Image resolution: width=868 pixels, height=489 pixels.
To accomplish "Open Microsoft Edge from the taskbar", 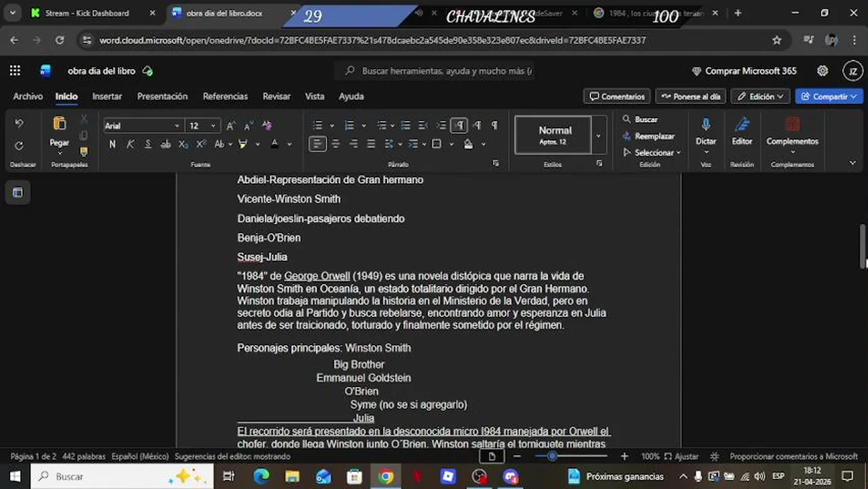I will point(261,476).
